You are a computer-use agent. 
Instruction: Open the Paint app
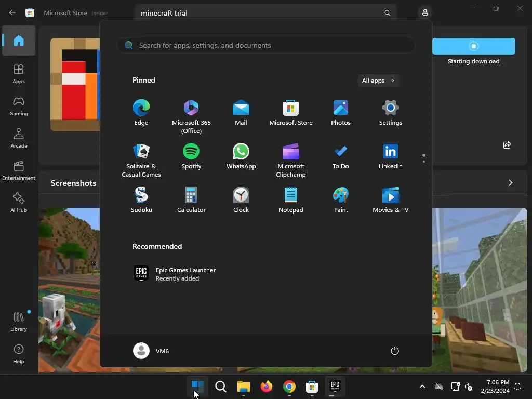(x=341, y=200)
